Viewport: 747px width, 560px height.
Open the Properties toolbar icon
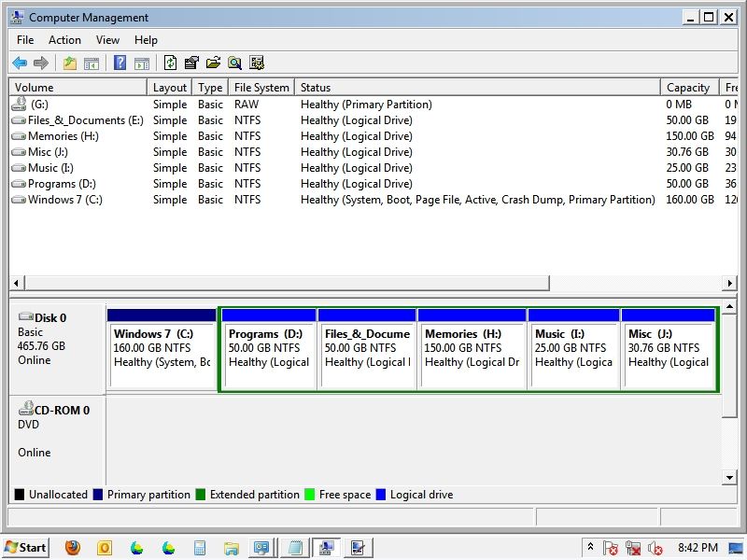click(x=191, y=63)
